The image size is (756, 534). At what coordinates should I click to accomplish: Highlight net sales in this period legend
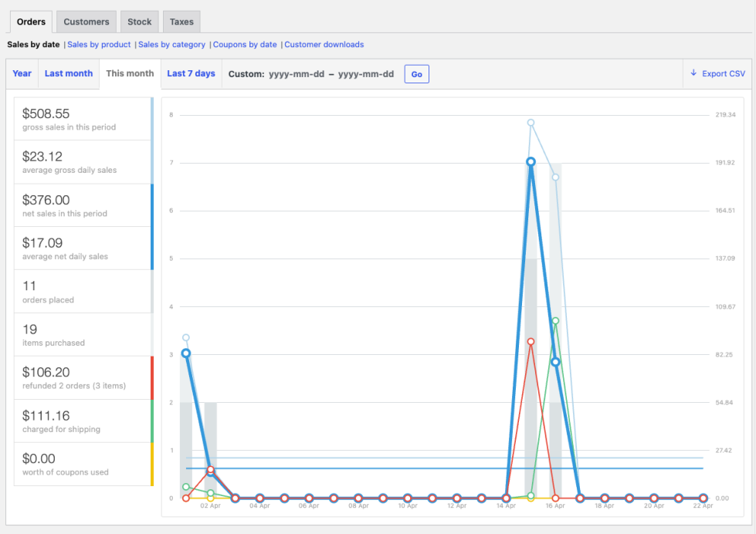click(83, 205)
